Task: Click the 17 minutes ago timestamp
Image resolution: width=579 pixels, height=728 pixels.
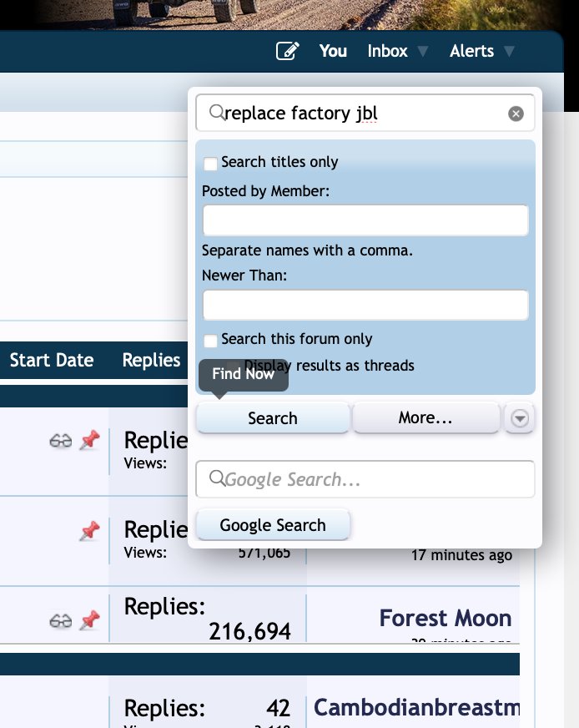Action: 461,555
